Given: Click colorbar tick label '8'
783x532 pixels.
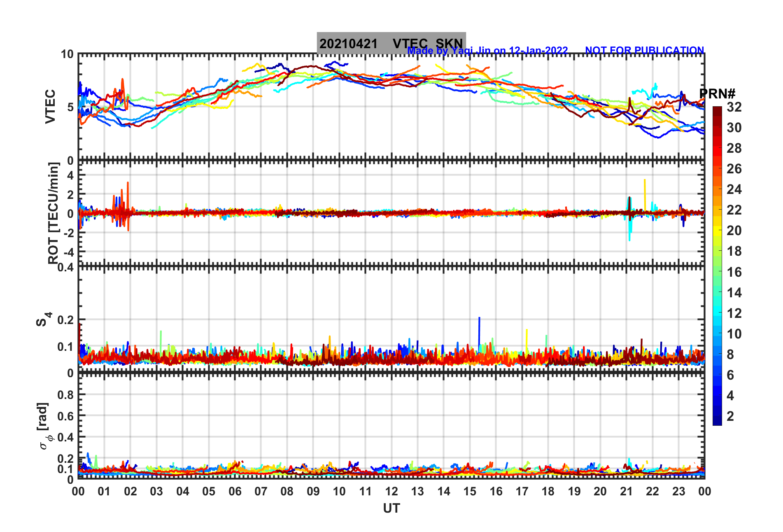Looking at the screenshot, I should pyautogui.click(x=730, y=355).
